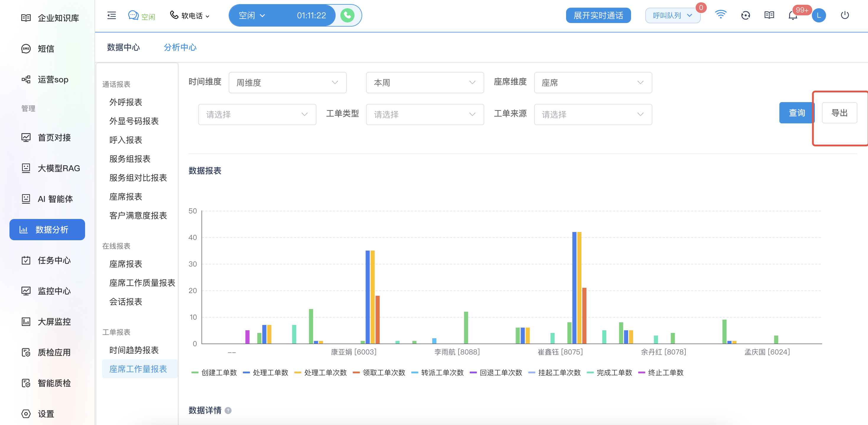Toggle 终止工单数 series in chart legend
This screenshot has height=425, width=868.
coord(661,372)
